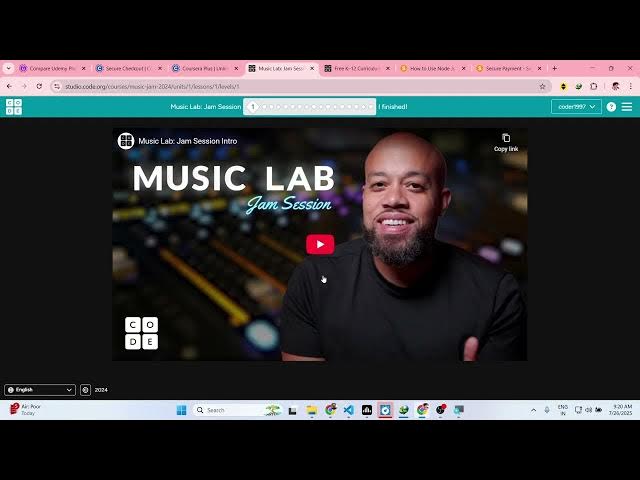This screenshot has height=480, width=640.
Task: Open the Chrome profile avatar
Action: 616,86
